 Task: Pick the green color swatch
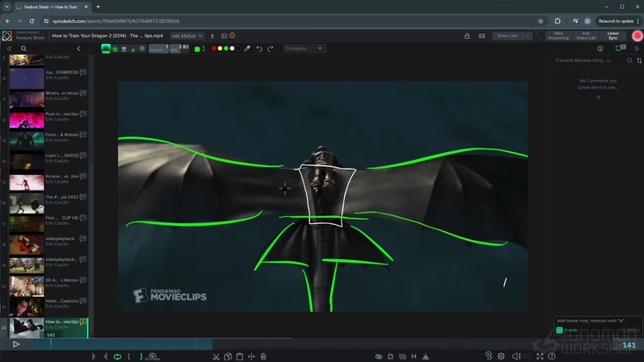(x=226, y=48)
